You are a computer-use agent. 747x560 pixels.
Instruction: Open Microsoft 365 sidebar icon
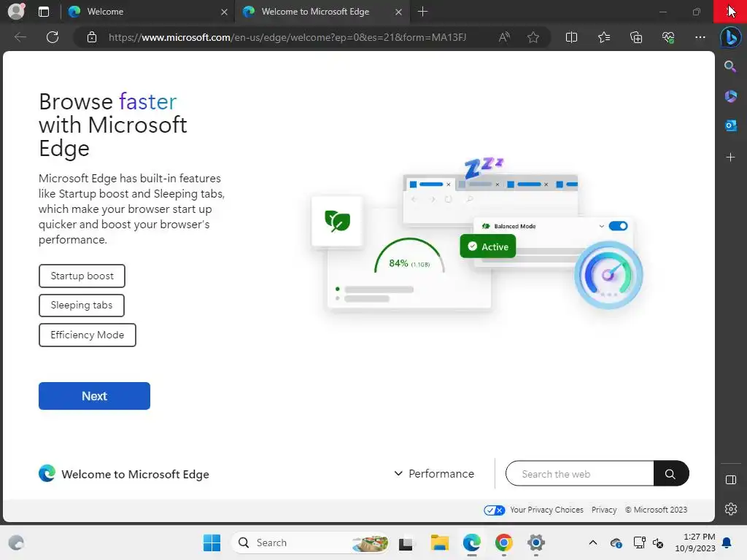tap(730, 96)
